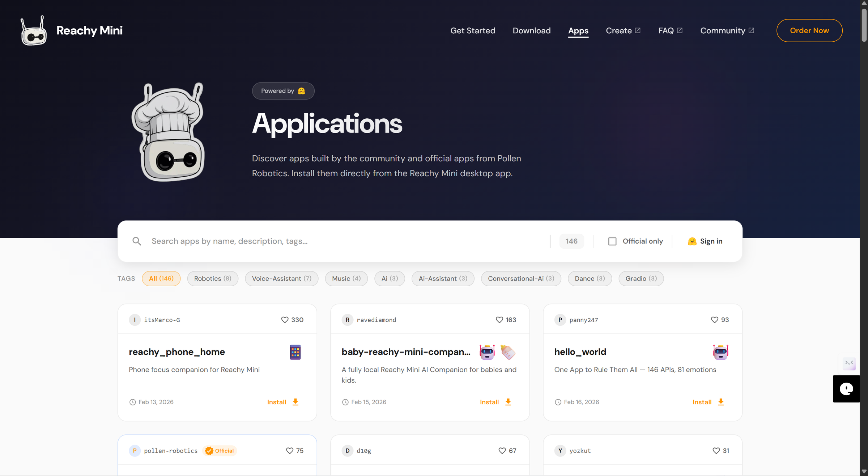
Task: Open the Download nav item
Action: coord(532,31)
